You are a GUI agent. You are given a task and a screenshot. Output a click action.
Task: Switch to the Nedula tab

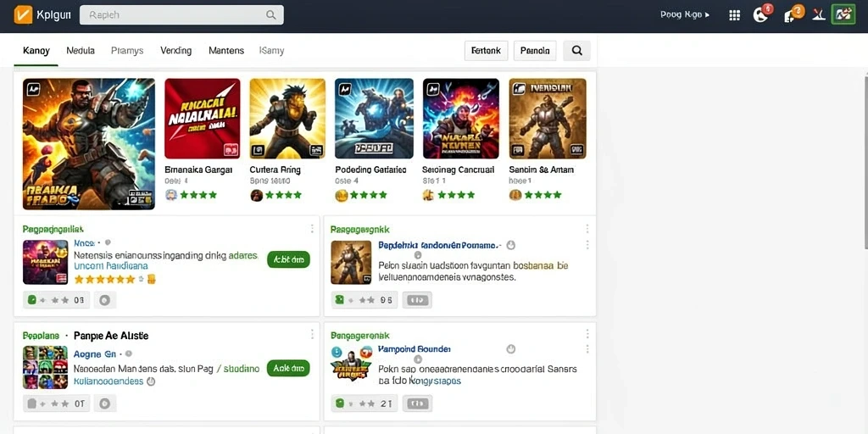point(81,50)
